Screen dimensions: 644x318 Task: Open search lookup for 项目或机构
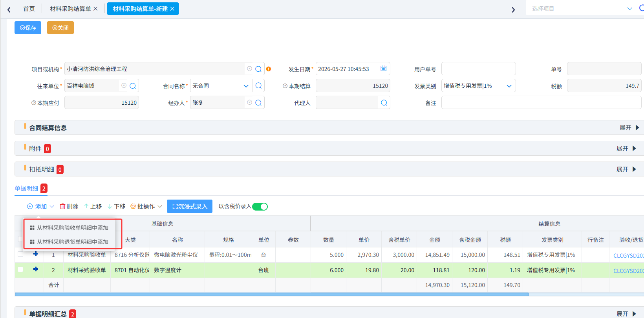258,69
